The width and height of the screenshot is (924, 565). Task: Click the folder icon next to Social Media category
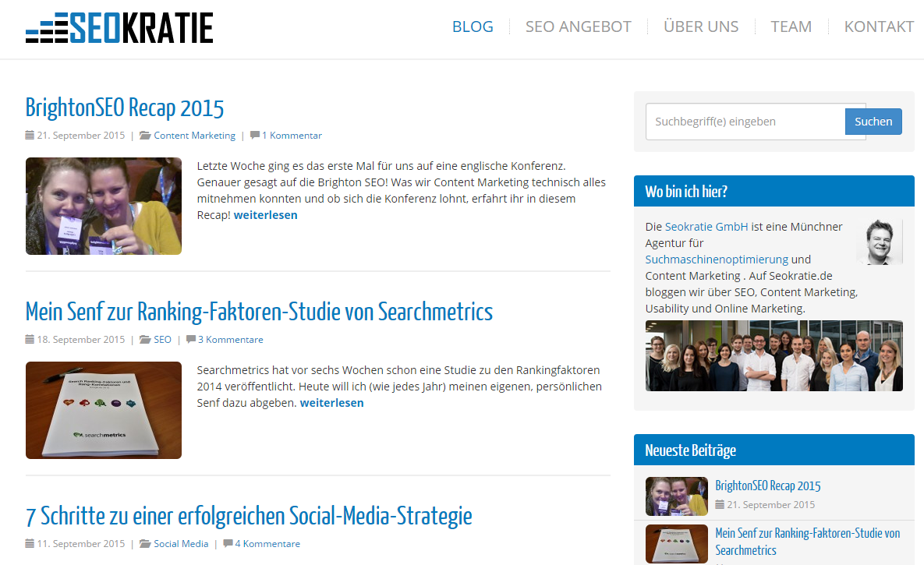144,543
